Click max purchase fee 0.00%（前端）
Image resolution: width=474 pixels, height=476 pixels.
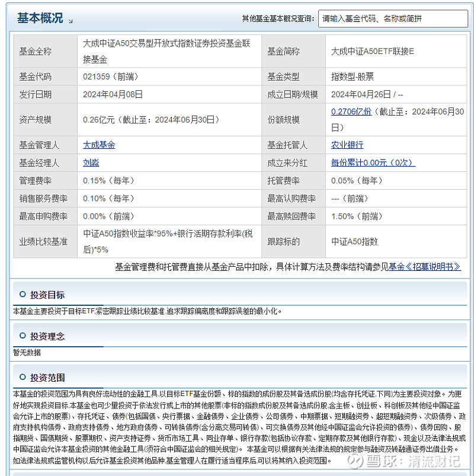tap(108, 216)
